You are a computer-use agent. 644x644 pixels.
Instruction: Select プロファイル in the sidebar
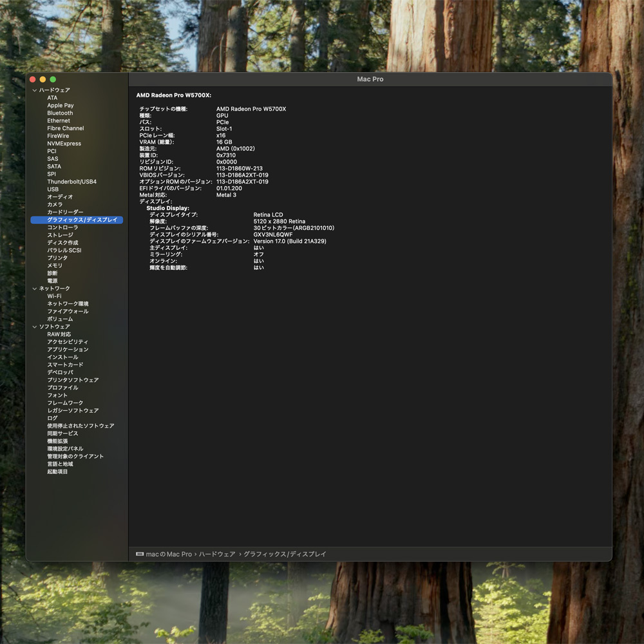click(62, 388)
